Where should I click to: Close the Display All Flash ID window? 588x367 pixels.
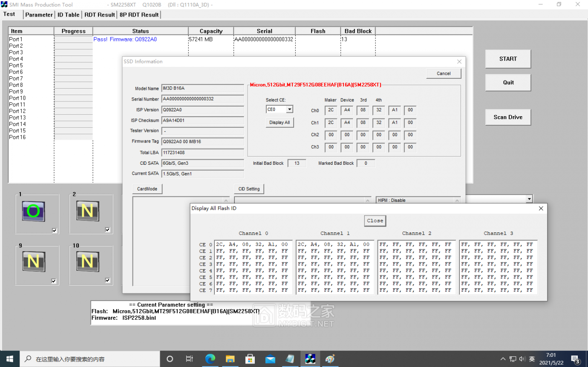[541, 208]
